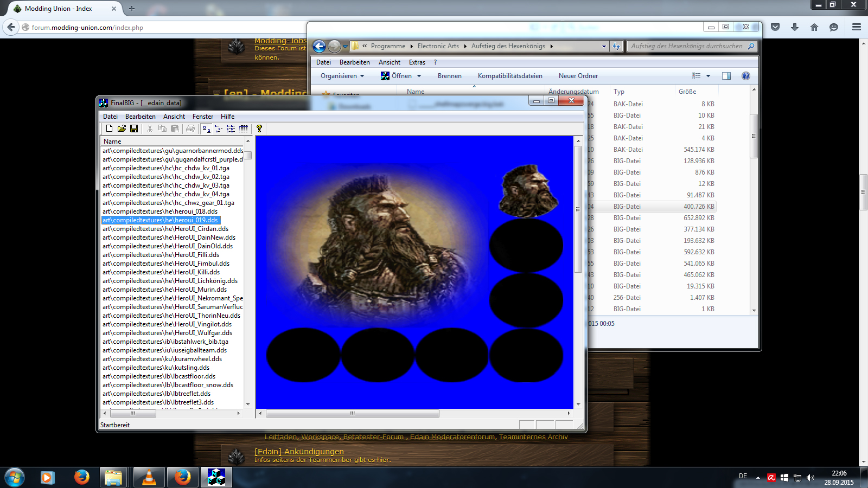Open the [Edain] Ankündigungen forum link

(x=299, y=451)
